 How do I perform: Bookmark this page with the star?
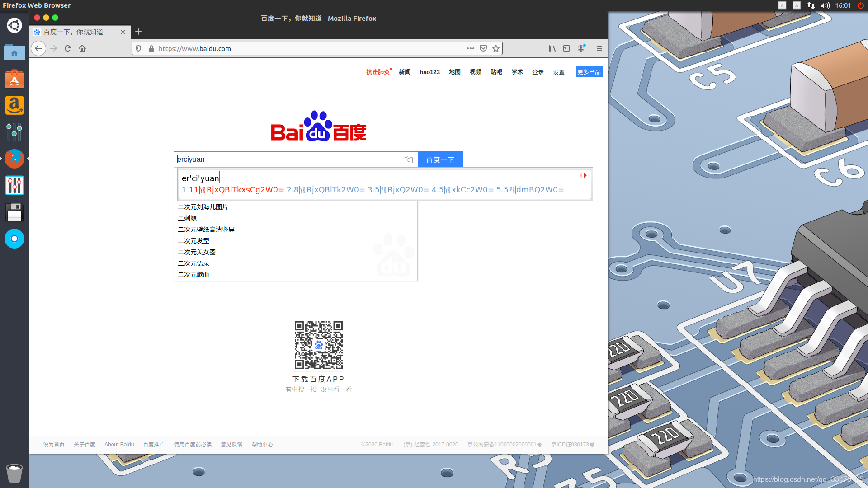click(x=496, y=48)
